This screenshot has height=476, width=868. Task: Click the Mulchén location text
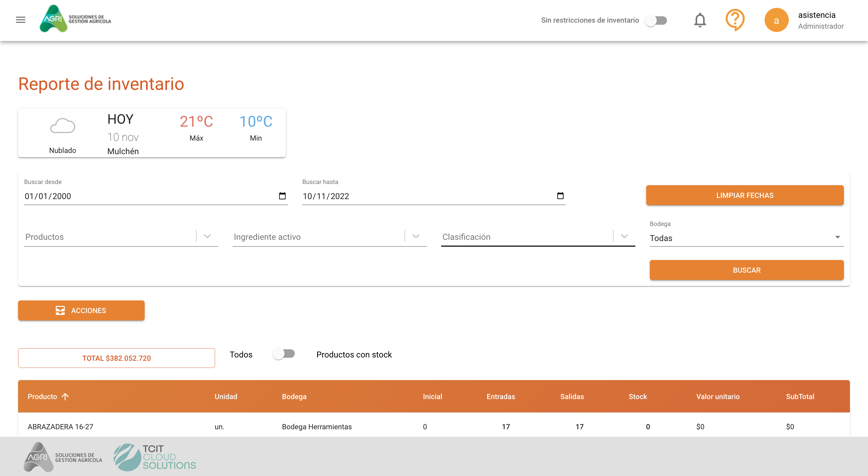tap(123, 151)
